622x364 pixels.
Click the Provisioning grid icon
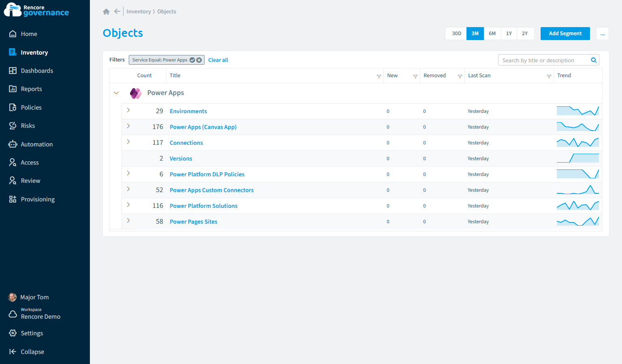click(13, 199)
